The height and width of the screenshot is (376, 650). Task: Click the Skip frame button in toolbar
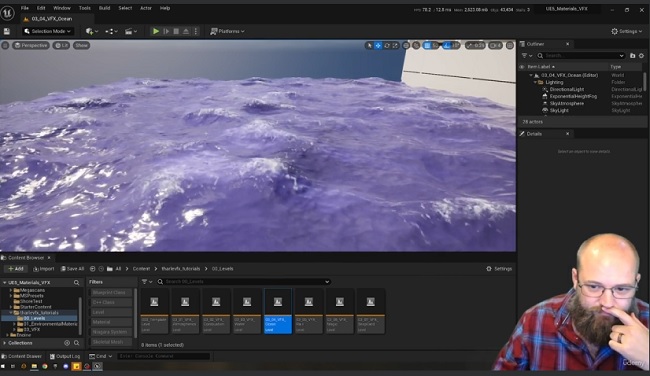(x=166, y=31)
